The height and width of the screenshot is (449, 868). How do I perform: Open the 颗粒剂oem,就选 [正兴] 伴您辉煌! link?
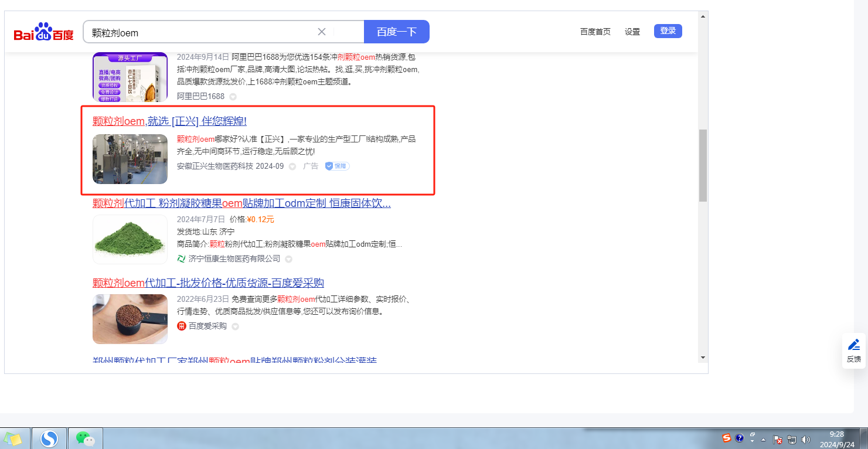pos(169,121)
